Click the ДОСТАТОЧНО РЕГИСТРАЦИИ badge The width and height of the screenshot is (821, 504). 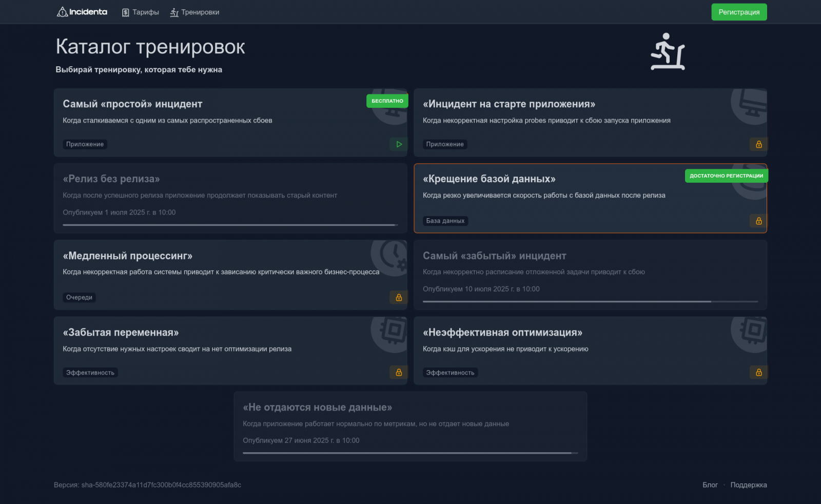pyautogui.click(x=726, y=176)
